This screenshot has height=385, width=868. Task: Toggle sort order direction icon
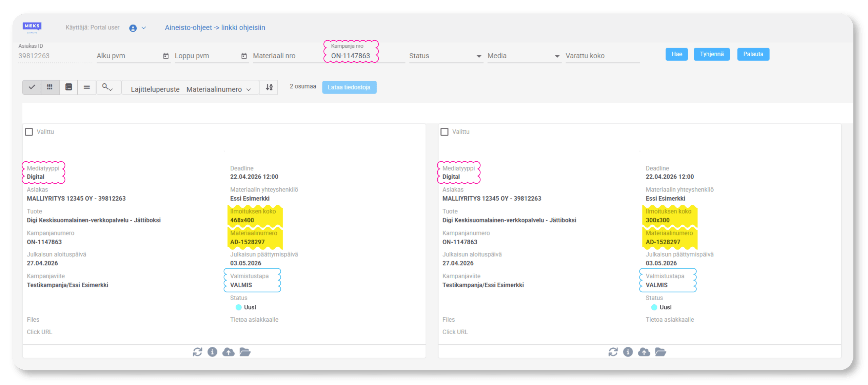(269, 87)
